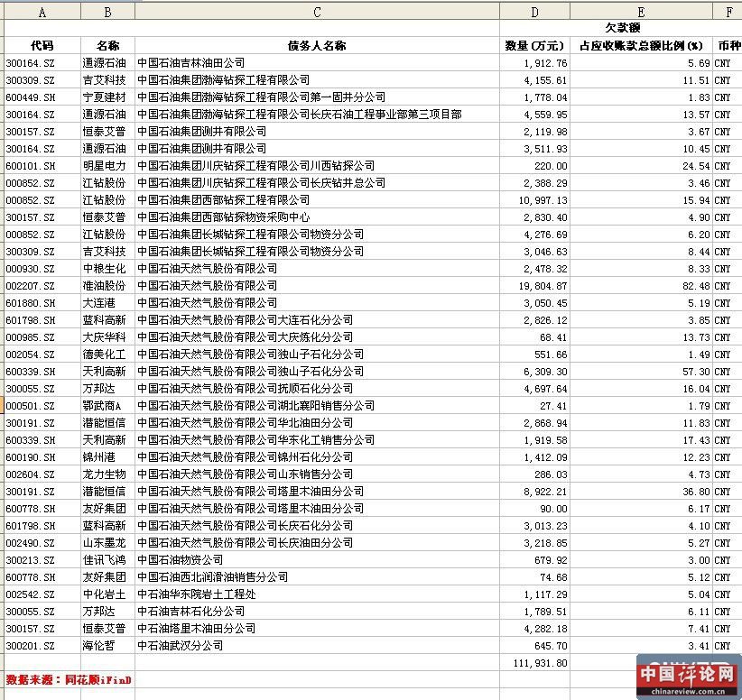Click stock code cell 000501.SZ
742x700 pixels.
point(42,406)
